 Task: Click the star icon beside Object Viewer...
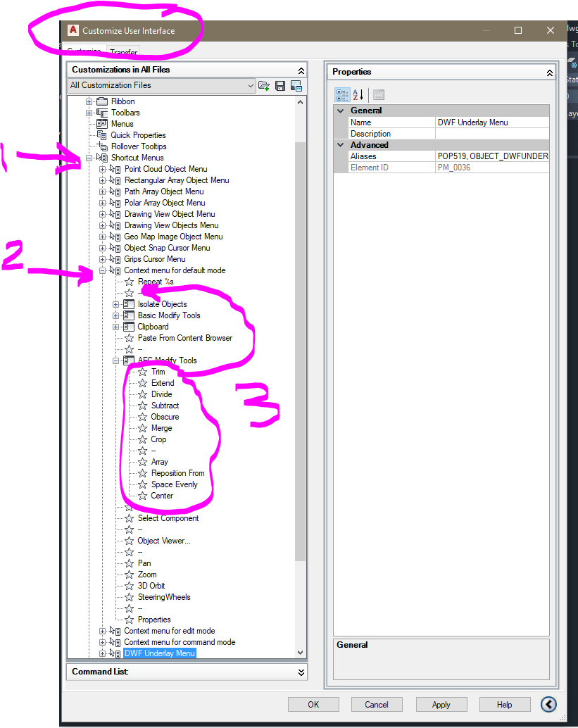pos(129,541)
